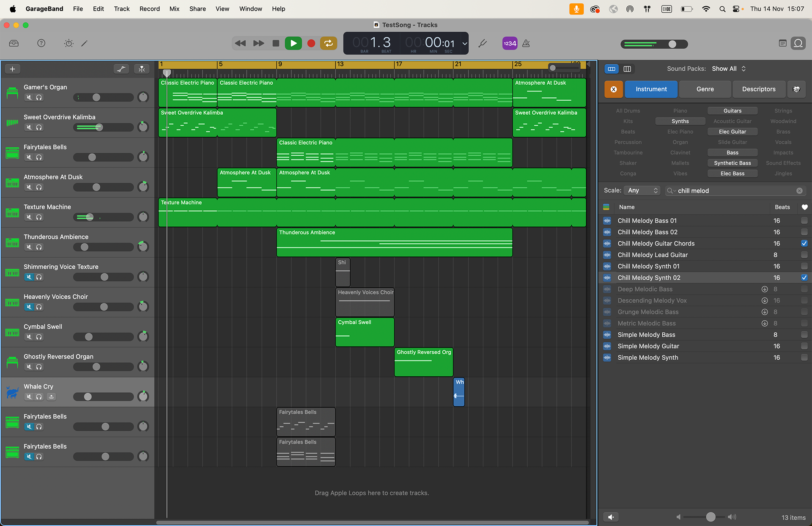Enable input monitoring on Whale Cry track
The width and height of the screenshot is (812, 526).
51,397
